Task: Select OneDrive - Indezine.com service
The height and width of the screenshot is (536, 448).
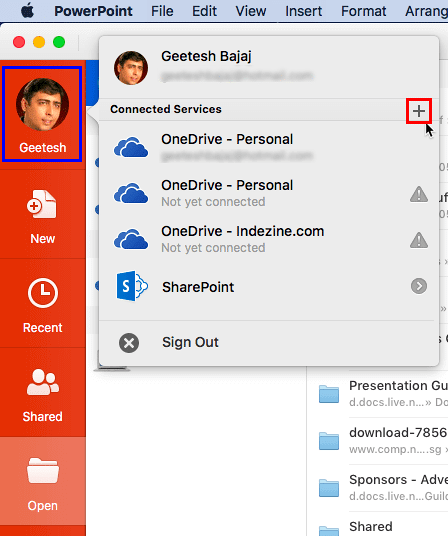Action: (269, 239)
